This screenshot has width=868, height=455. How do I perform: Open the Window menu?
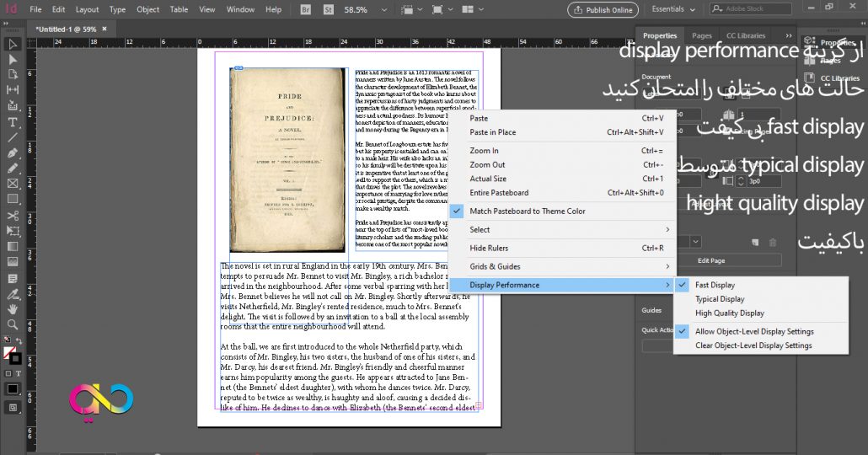240,9
